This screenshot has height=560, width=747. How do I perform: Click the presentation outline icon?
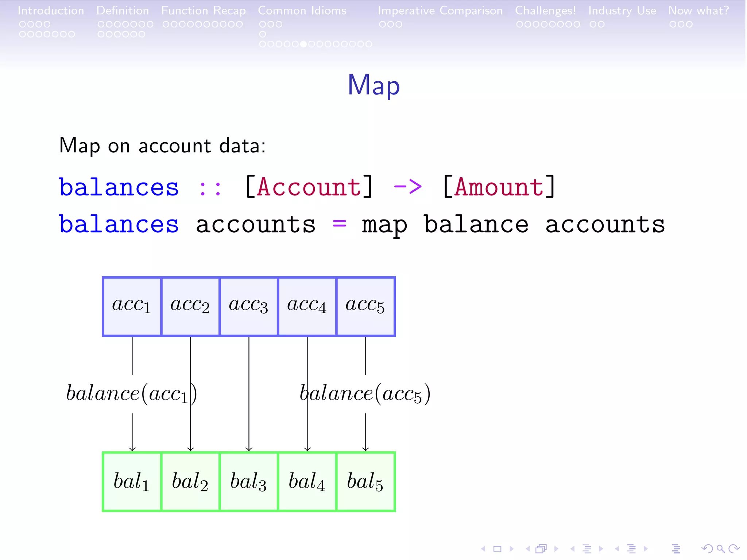676,549
